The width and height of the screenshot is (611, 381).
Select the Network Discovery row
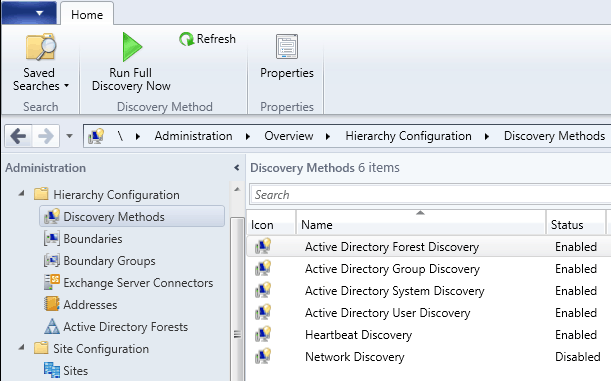pos(429,357)
